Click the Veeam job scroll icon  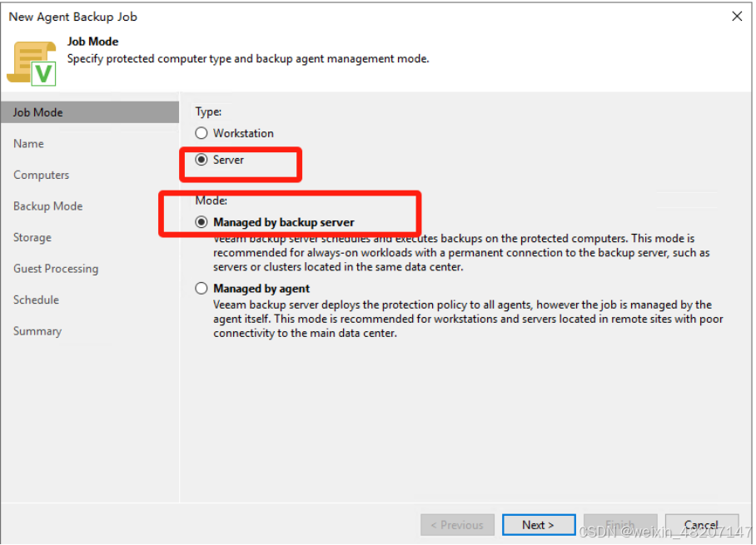click(32, 63)
